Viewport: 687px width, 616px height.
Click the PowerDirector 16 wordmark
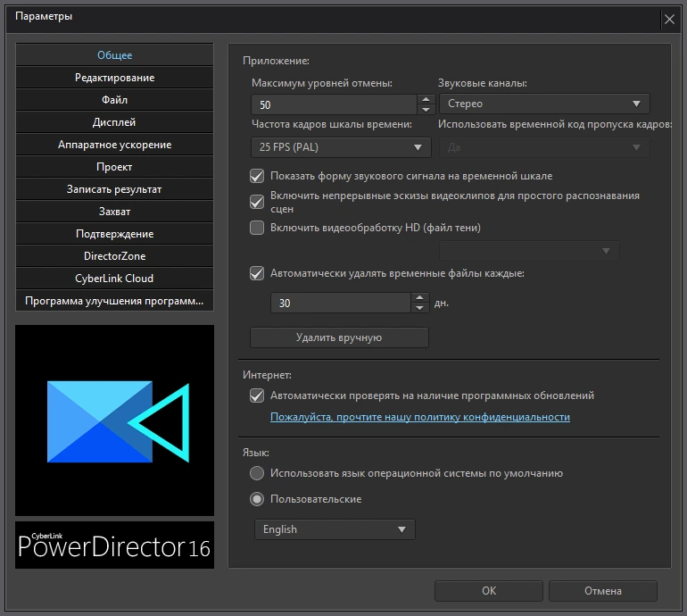(x=114, y=545)
